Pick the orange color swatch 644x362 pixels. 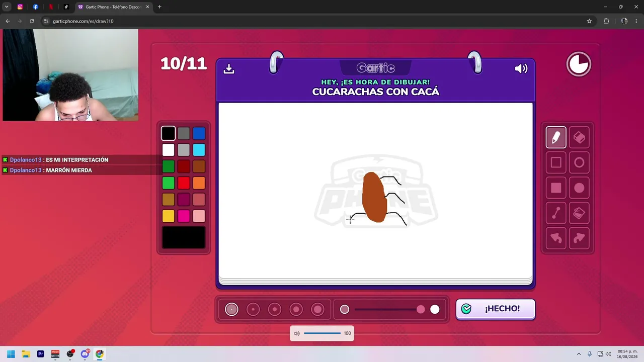click(x=199, y=183)
